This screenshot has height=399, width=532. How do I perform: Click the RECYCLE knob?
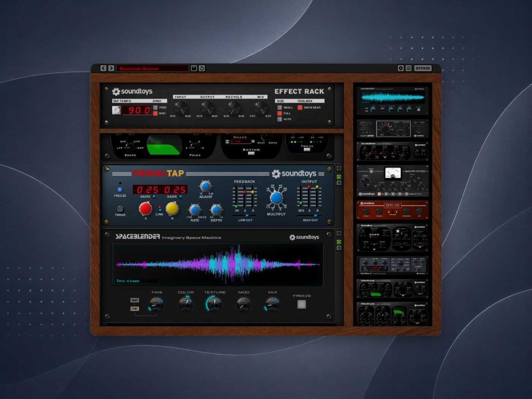pyautogui.click(x=234, y=108)
